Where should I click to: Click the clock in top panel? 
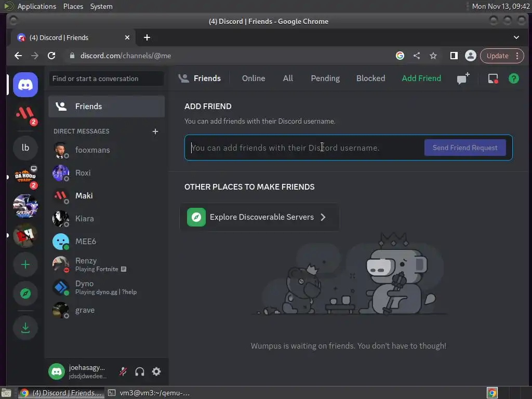pos(501,6)
